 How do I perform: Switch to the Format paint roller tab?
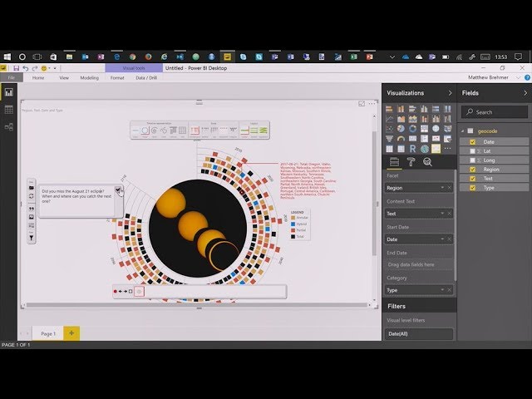tap(411, 162)
